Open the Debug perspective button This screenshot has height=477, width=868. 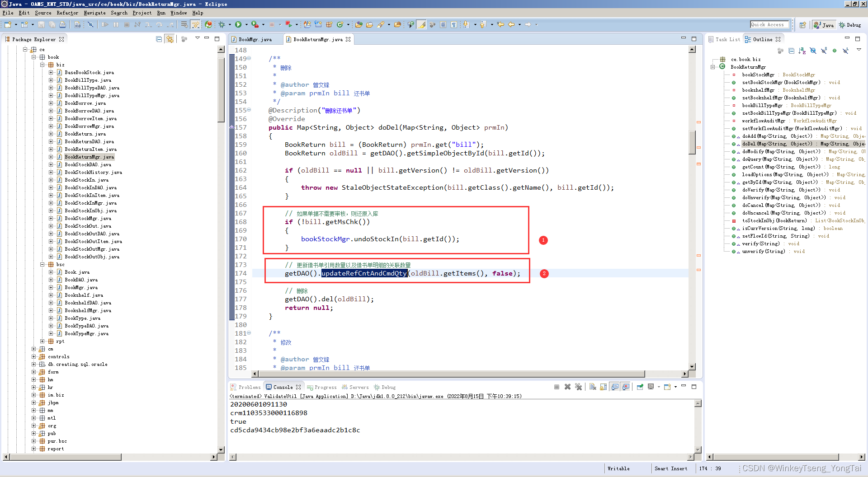pos(849,25)
